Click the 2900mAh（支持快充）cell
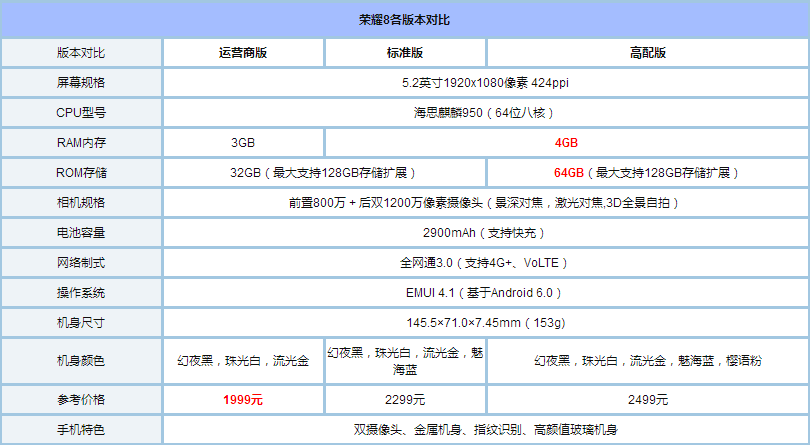810x445 pixels. point(486,233)
